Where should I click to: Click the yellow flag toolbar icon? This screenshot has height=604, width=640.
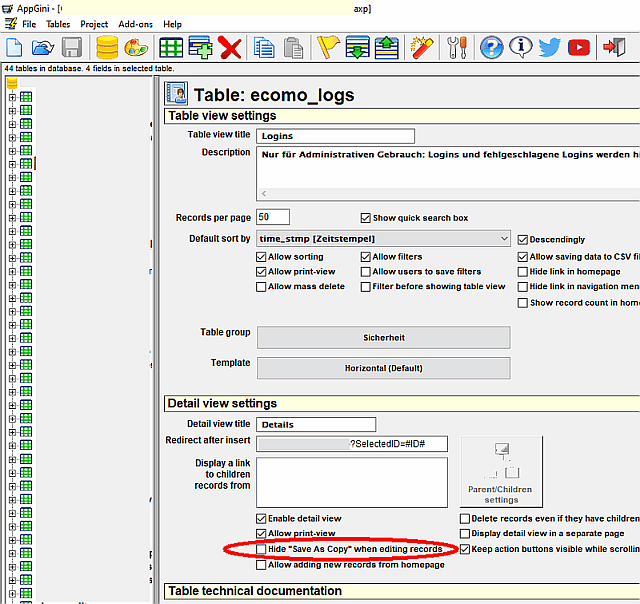point(328,47)
